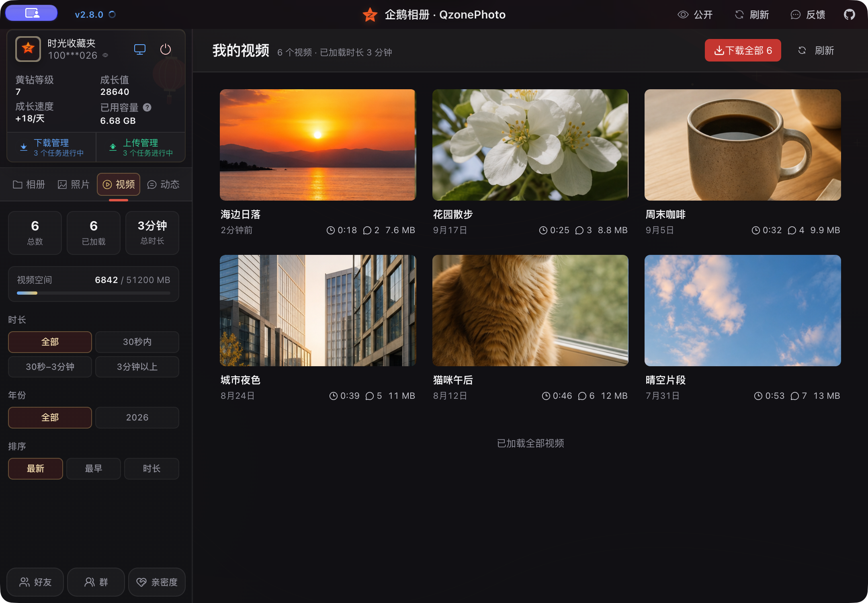Click the power logout icon

(166, 49)
